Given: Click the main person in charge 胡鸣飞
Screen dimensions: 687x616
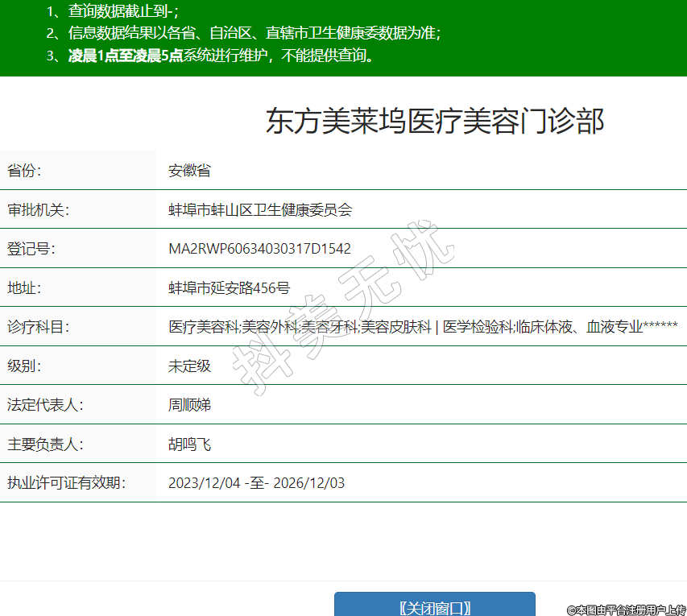Looking at the screenshot, I should click(189, 444).
